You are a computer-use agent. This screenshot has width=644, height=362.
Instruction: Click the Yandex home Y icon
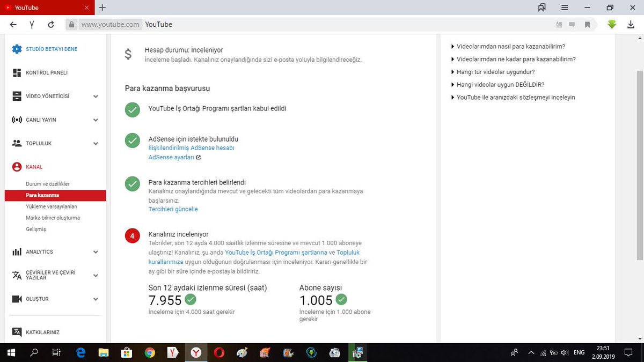pyautogui.click(x=32, y=24)
